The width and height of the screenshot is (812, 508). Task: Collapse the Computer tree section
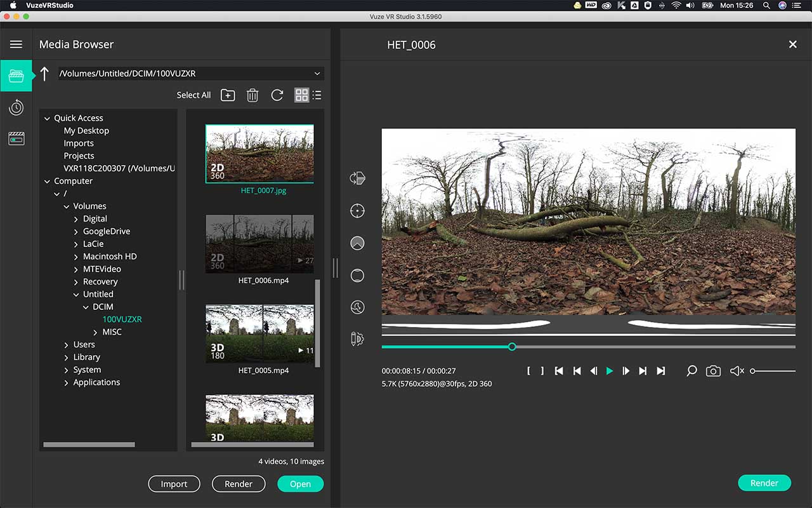(47, 181)
